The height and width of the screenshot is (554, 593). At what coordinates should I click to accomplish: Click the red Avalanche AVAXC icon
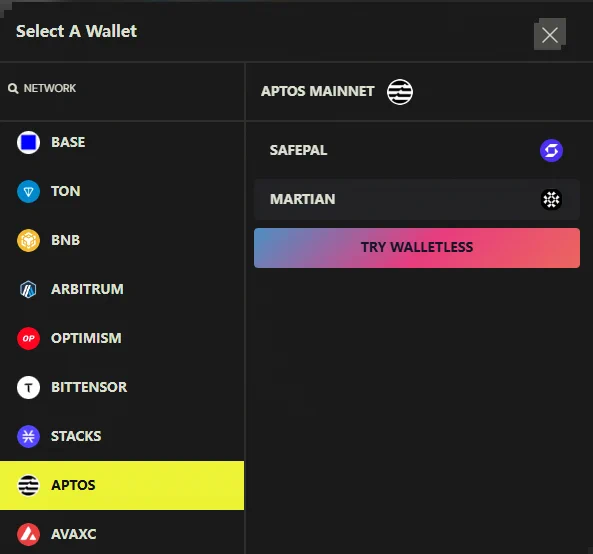(28, 534)
